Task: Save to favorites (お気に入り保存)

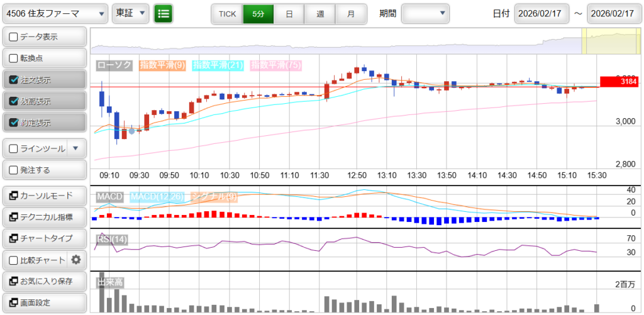Action: (44, 281)
